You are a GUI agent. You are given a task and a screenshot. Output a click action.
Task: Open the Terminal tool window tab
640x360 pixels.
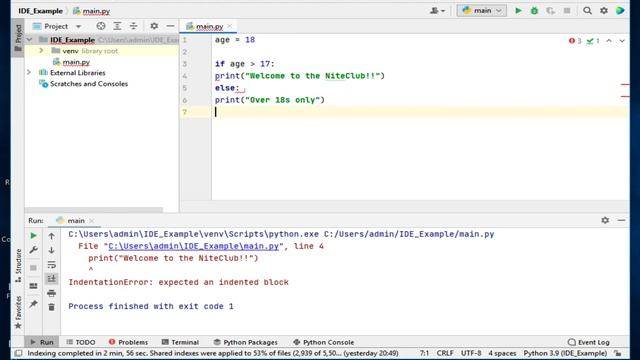180,342
